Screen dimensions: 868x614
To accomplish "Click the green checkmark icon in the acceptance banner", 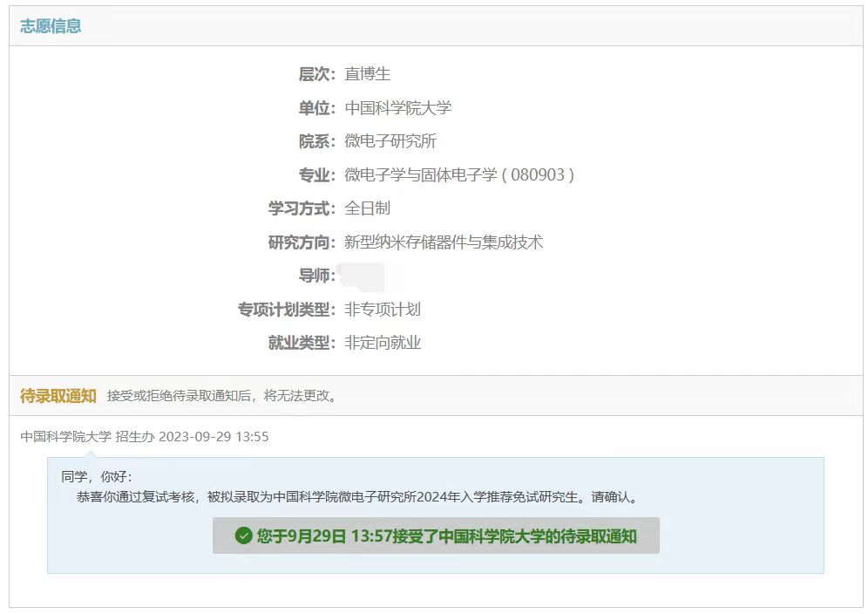I will 243,536.
